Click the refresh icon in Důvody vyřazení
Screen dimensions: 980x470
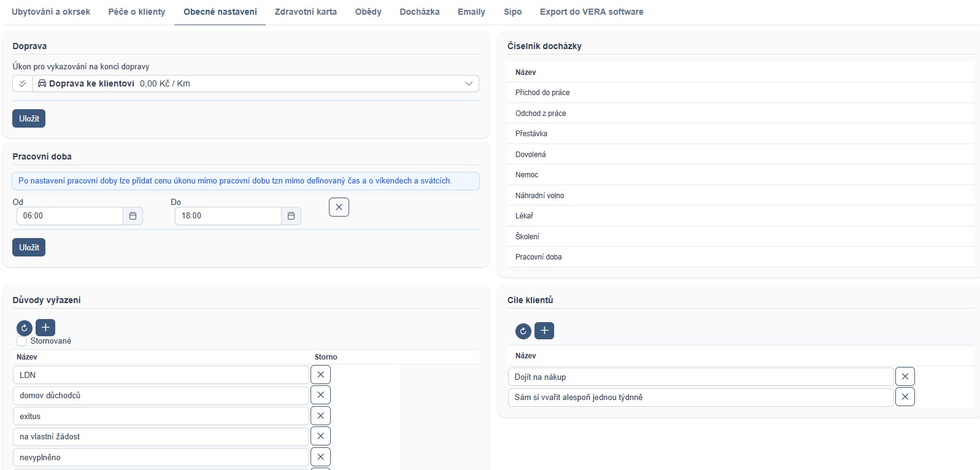(x=25, y=328)
